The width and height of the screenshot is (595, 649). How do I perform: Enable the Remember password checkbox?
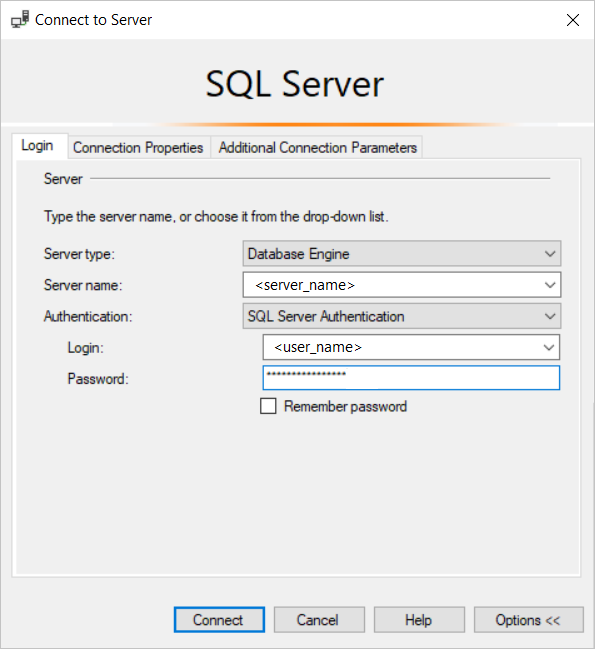268,406
